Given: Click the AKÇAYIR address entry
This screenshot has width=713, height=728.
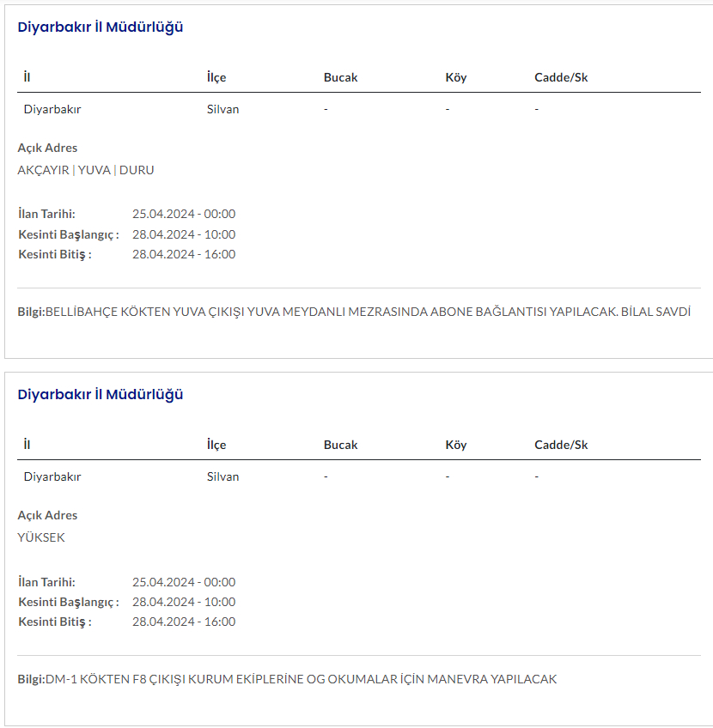Looking at the screenshot, I should point(43,170).
